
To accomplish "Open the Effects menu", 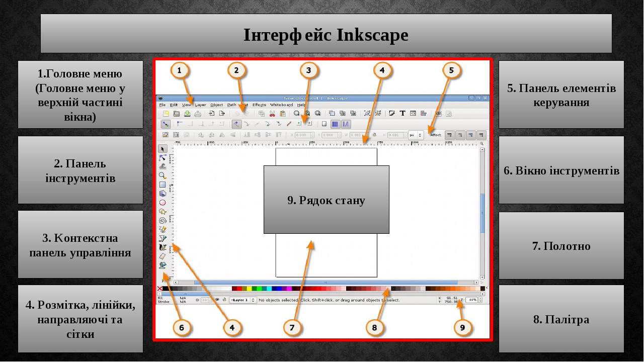I will pos(259,105).
